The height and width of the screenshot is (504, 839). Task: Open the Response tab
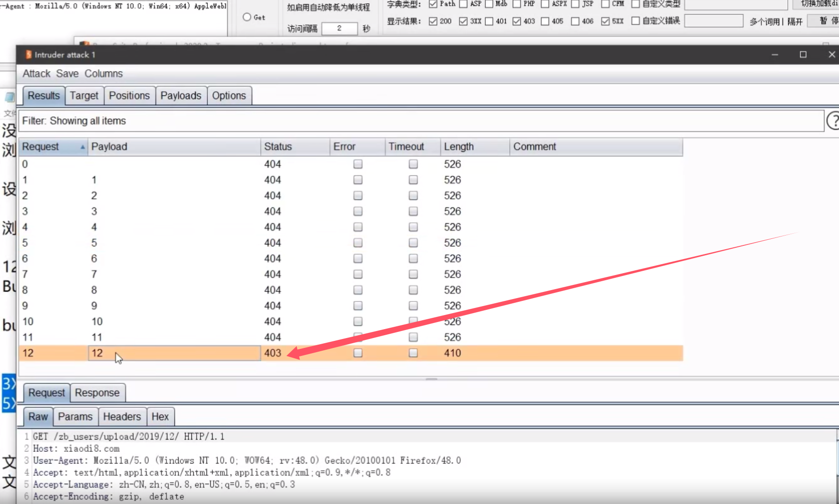pos(97,393)
